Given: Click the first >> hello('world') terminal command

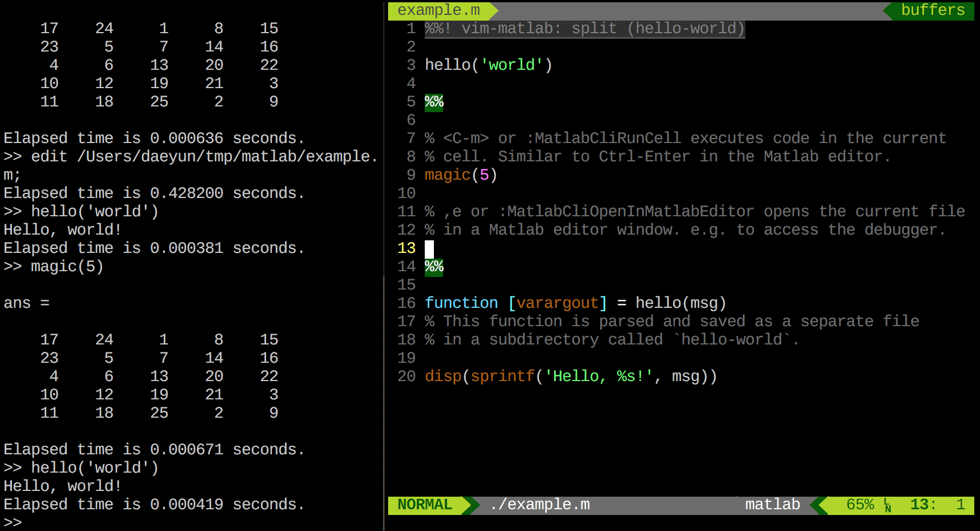Looking at the screenshot, I should (x=81, y=212).
